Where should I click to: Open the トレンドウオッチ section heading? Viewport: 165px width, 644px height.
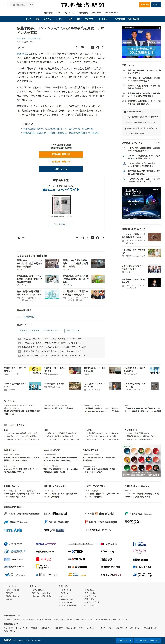coord(17,425)
